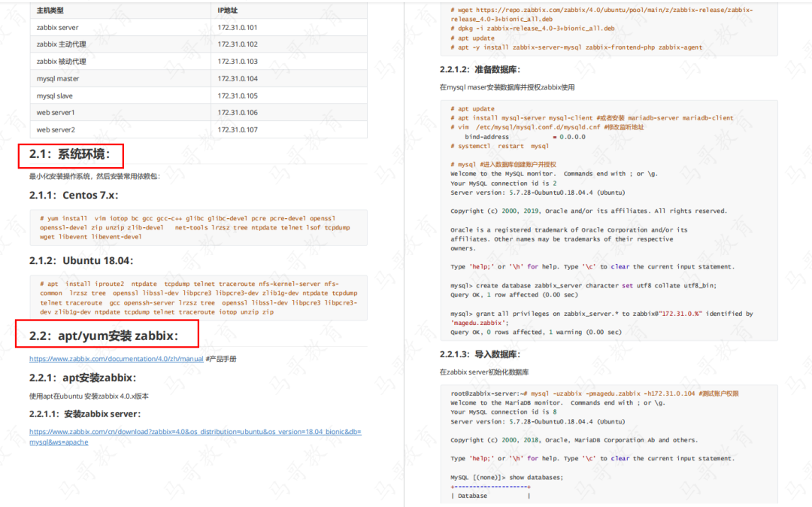Viewport: 812px width, 507px height.
Task: Click the '# dpkg -i zabbix-release' code line
Action: 532,29
